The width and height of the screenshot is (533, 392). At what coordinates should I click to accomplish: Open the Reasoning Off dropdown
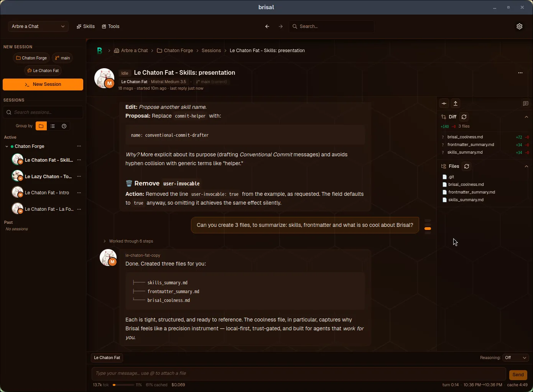point(516,358)
